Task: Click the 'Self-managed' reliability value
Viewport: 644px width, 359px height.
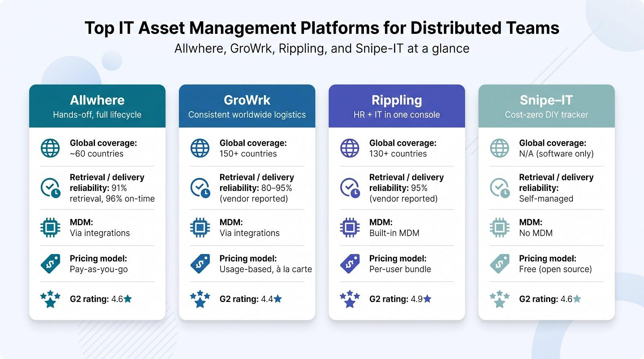Action: 546,199
